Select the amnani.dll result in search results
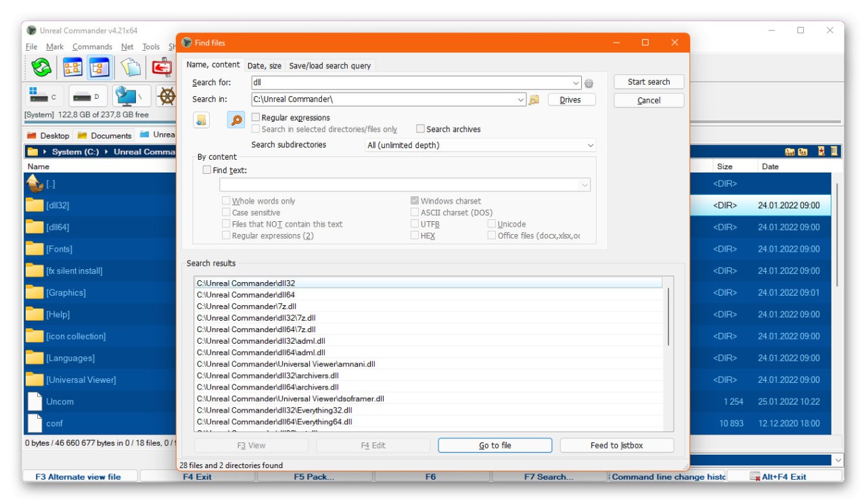 point(286,364)
